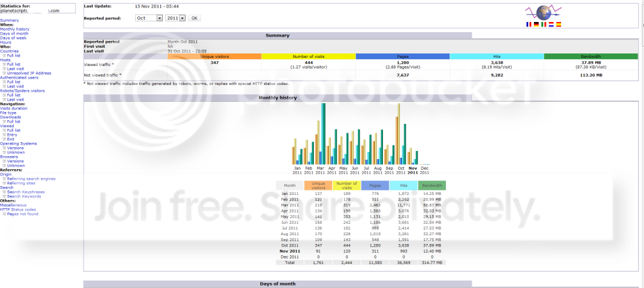Open File type sidebar link
Viewport: 644px width, 288px height.
(8, 113)
